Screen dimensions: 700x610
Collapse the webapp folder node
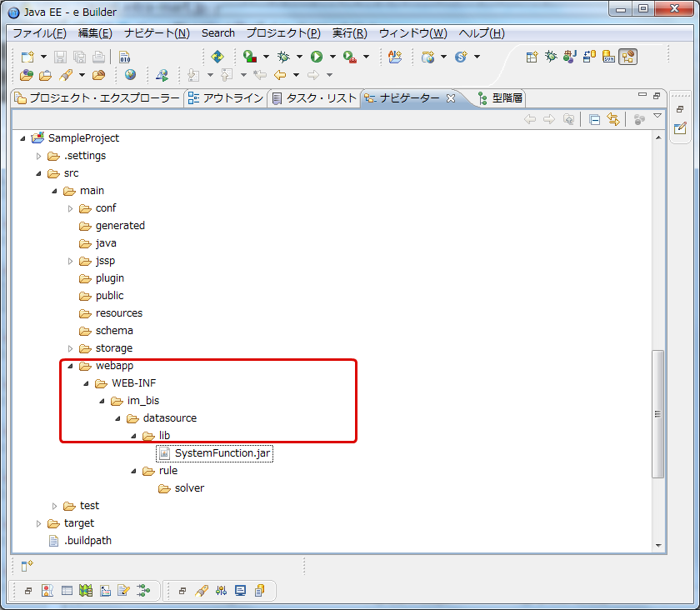(x=71, y=366)
